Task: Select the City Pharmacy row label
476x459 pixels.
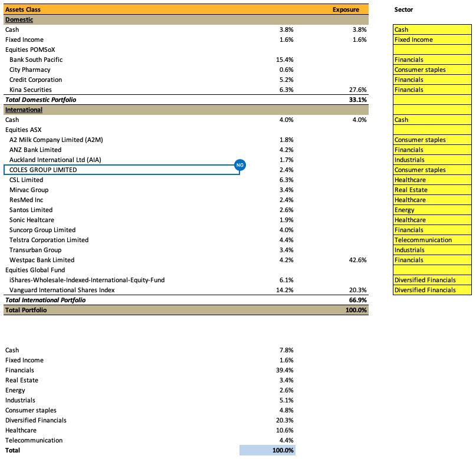Action: tap(29, 70)
